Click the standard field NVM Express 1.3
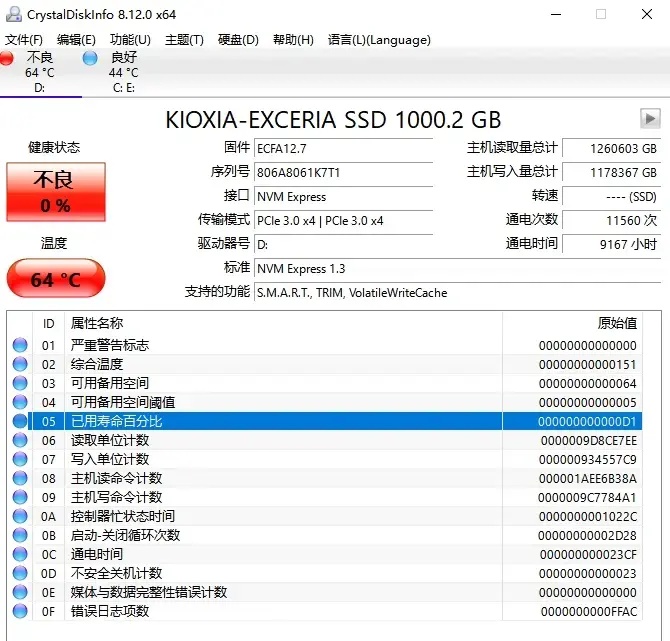This screenshot has width=670, height=641. 458,268
